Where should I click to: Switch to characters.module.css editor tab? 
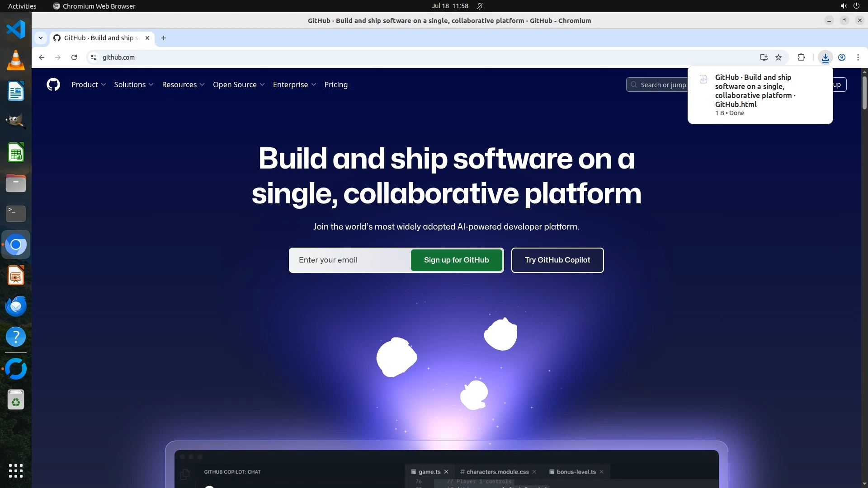coord(497,472)
